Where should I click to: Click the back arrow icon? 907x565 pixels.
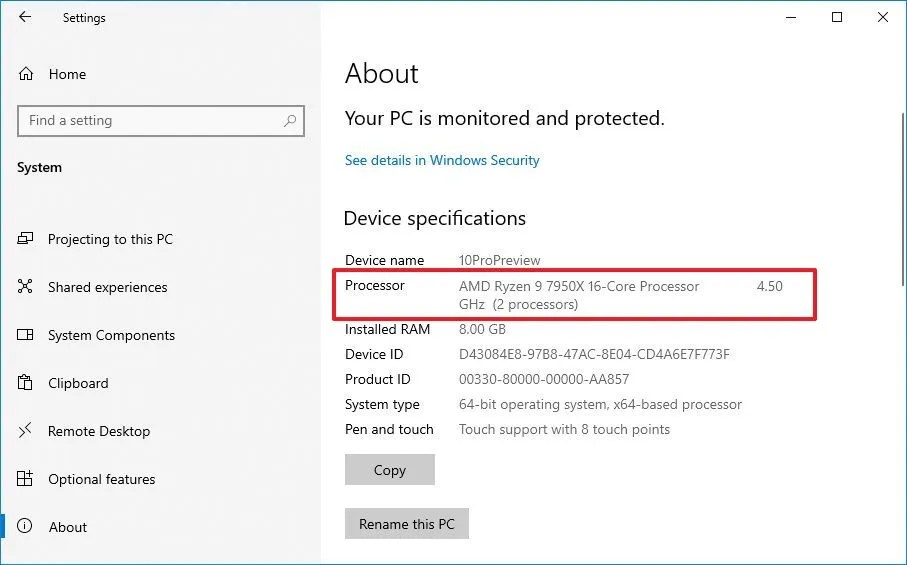(x=25, y=17)
